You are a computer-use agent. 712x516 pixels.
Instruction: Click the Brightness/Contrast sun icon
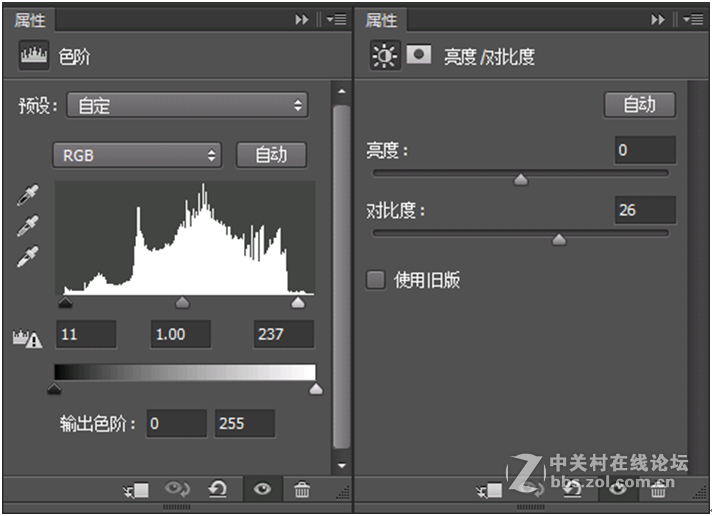tap(385, 55)
